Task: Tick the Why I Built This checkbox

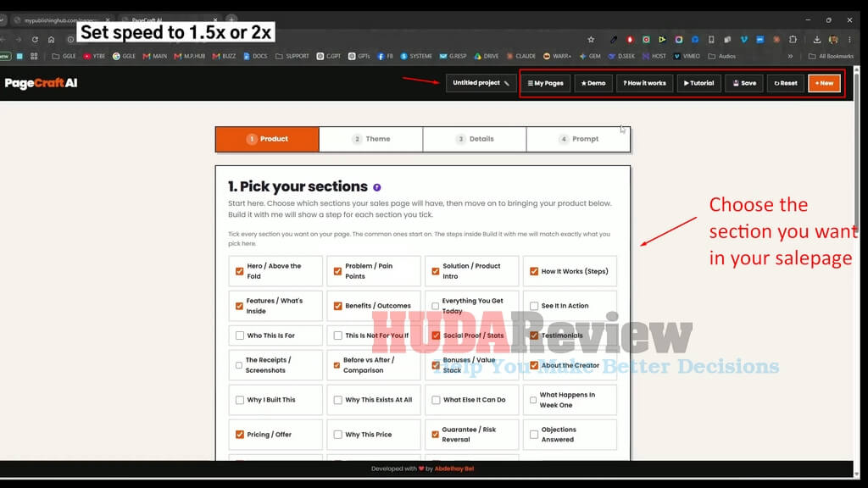Action: [240, 400]
